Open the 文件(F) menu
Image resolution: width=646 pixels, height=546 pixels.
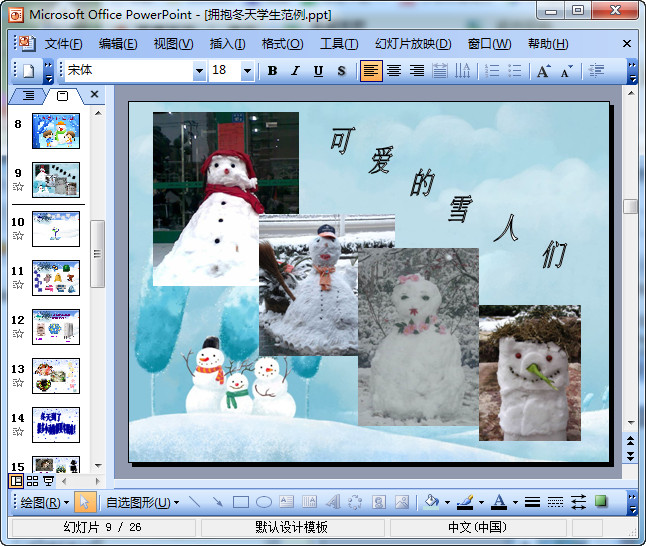click(63, 44)
